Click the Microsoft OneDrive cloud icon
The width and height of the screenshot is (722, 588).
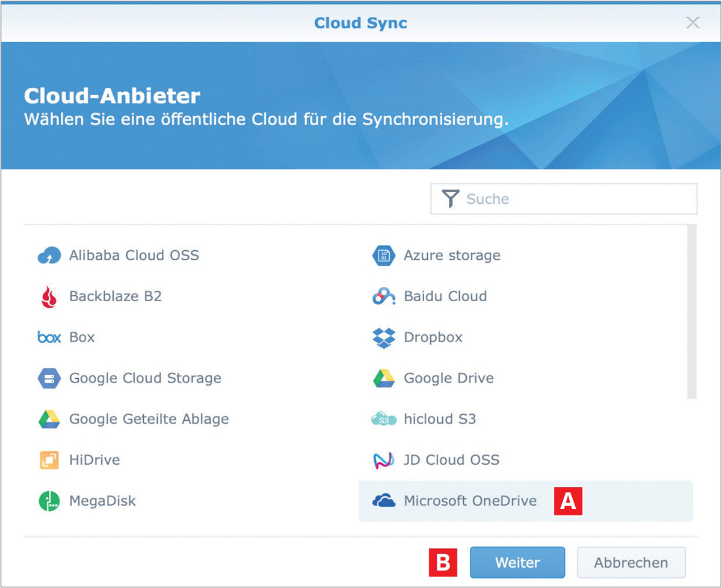click(384, 500)
